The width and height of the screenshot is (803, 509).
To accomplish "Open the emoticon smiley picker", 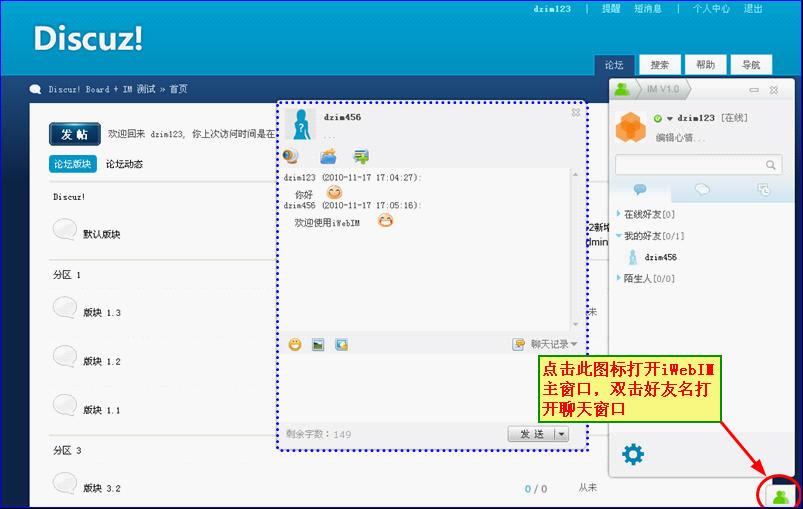I will 295,345.
